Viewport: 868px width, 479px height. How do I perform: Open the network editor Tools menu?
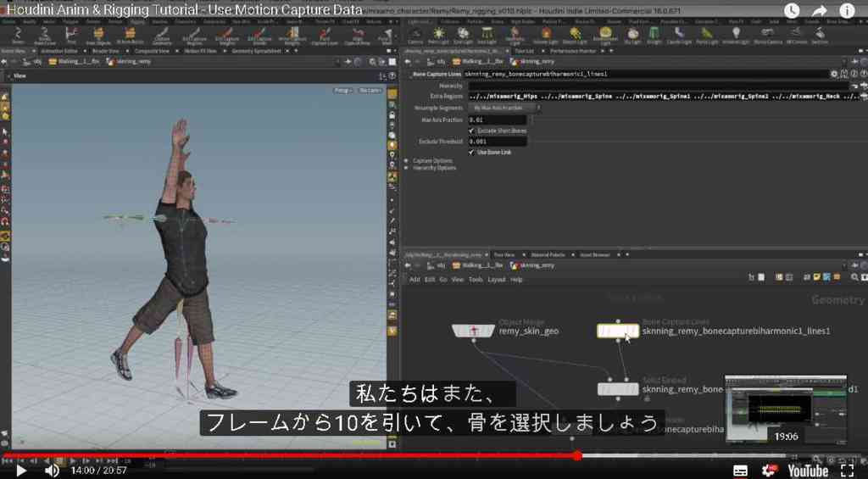click(476, 280)
